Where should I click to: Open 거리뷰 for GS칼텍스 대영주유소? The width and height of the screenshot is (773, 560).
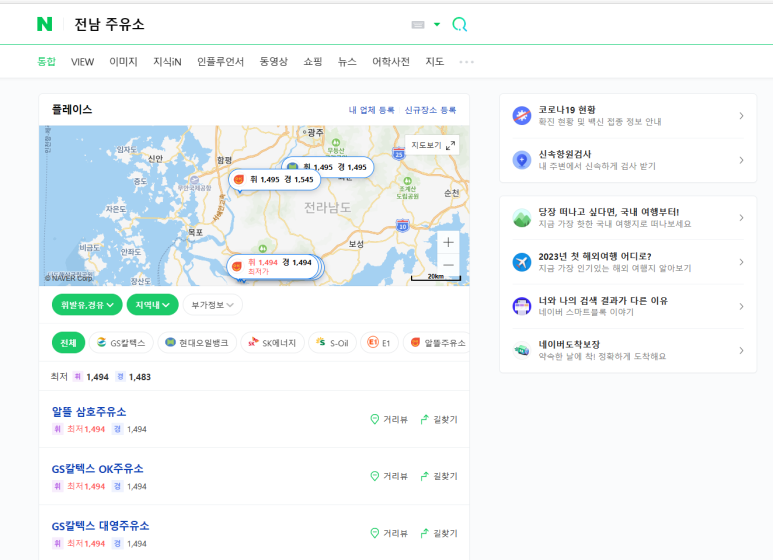[x=389, y=533]
